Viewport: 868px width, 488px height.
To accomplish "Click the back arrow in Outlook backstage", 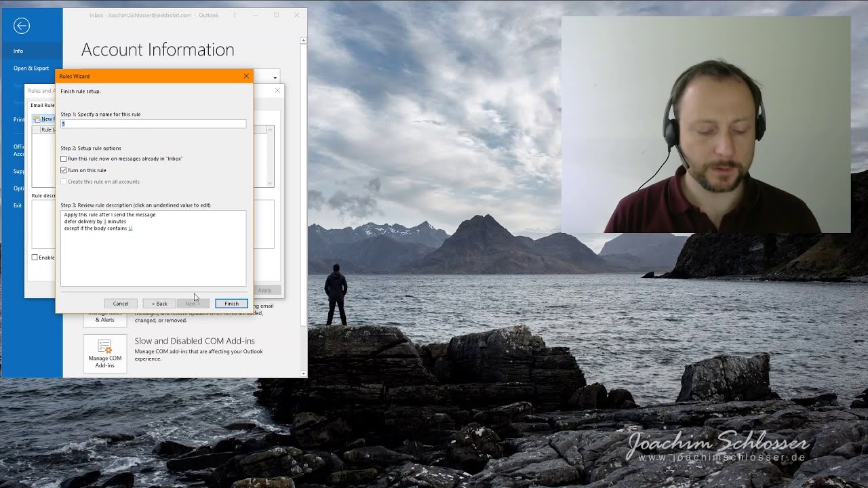I will click(22, 26).
